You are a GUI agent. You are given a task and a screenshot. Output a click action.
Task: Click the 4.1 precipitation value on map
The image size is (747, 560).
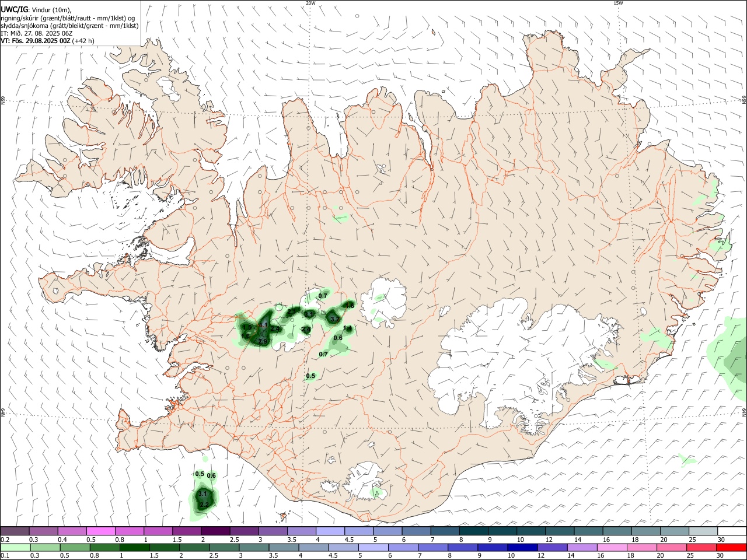[x=264, y=325]
